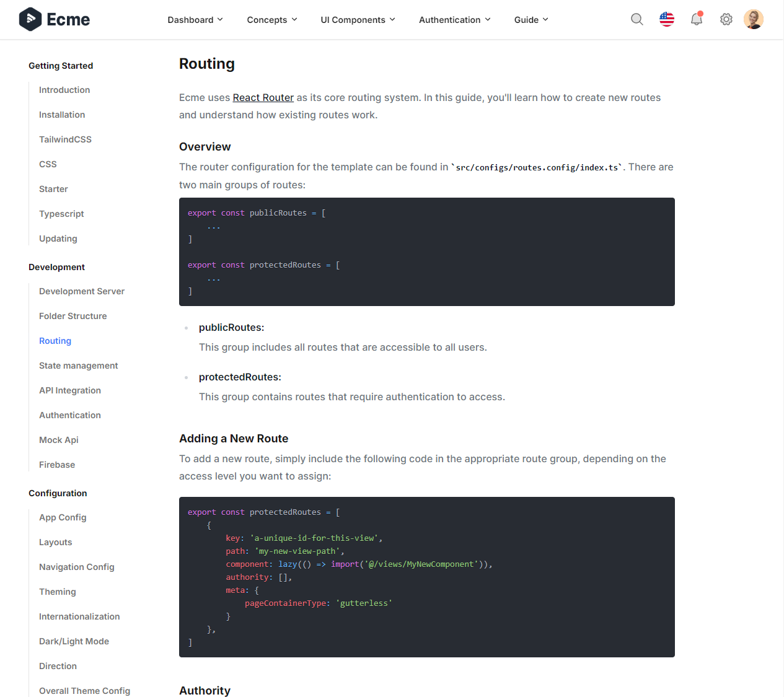This screenshot has width=784, height=697.
Task: Open the search with the magnifier icon
Action: point(637,19)
